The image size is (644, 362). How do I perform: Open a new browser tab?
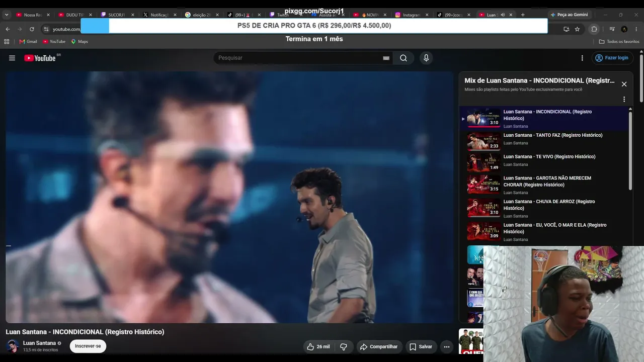point(523,15)
